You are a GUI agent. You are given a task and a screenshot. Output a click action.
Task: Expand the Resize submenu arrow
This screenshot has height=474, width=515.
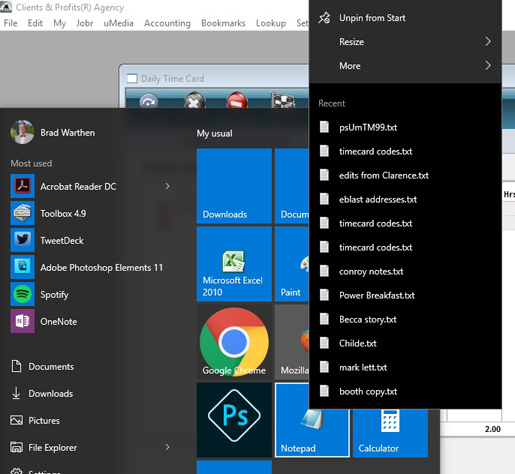(x=488, y=41)
